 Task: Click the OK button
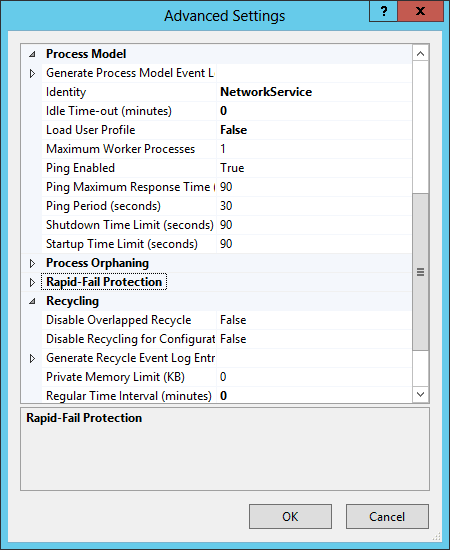[290, 516]
